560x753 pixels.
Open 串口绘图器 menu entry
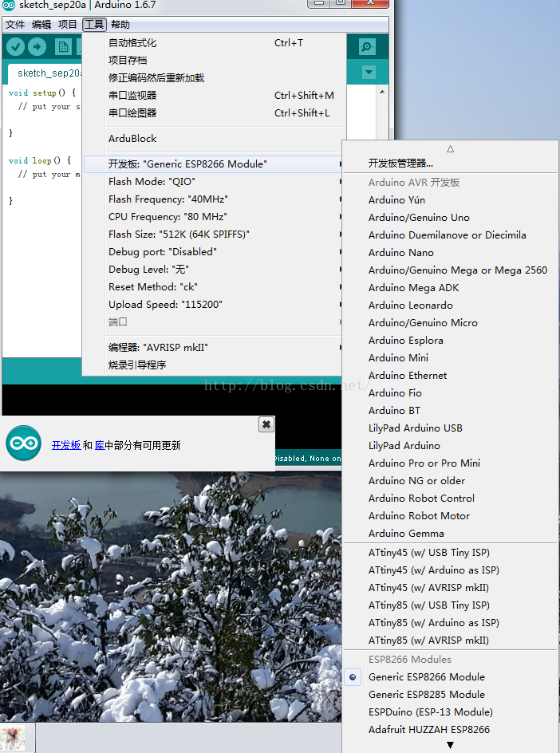(214, 112)
